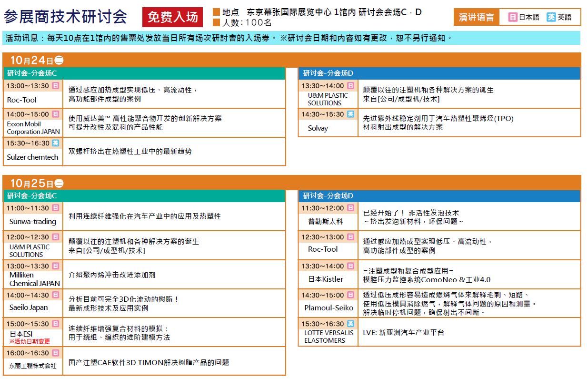Click the 日本ESI company name
The height and width of the screenshot is (379, 588).
click(x=21, y=333)
